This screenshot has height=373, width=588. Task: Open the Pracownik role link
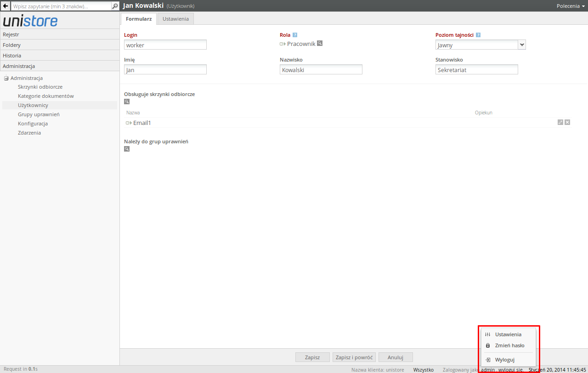301,44
